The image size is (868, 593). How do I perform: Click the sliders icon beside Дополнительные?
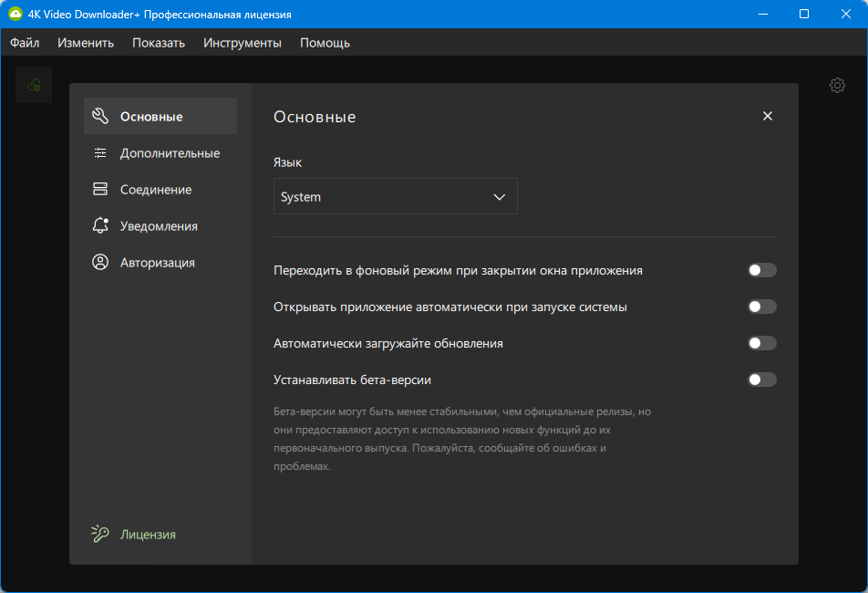(100, 153)
